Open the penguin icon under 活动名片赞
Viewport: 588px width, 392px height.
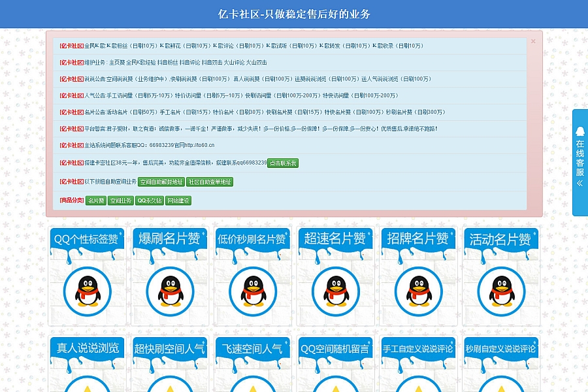501,291
